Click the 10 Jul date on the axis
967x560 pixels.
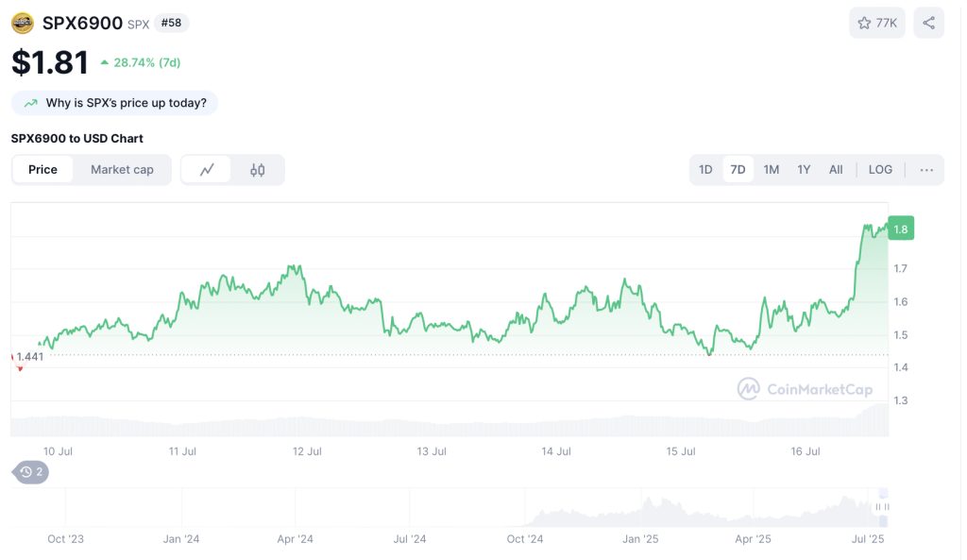pos(58,451)
